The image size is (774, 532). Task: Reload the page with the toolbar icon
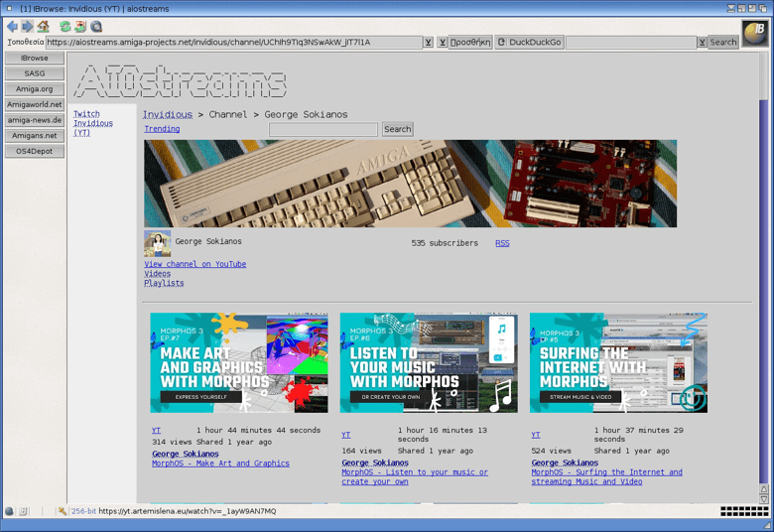click(65, 27)
